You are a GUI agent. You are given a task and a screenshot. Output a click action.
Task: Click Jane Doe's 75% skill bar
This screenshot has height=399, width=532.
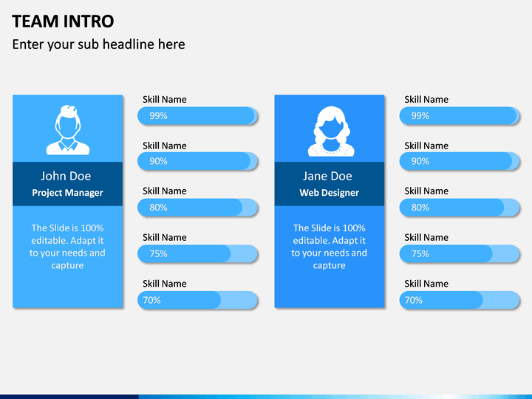pyautogui.click(x=460, y=253)
